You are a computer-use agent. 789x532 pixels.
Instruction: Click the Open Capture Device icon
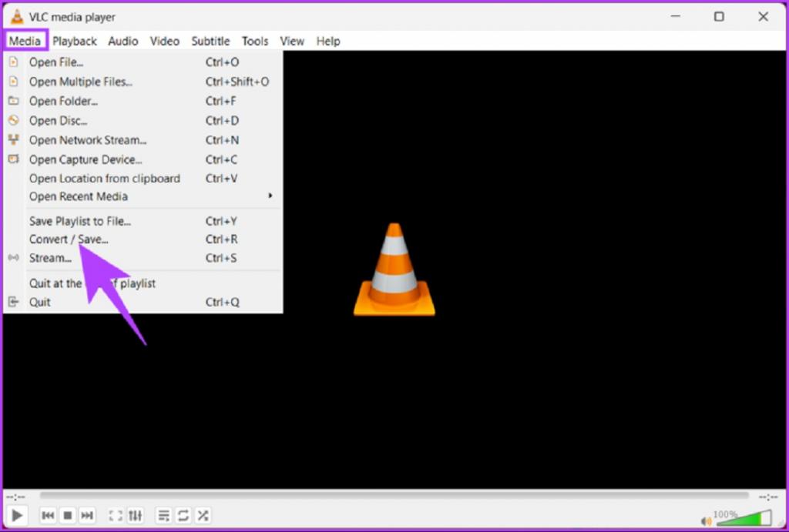(x=14, y=159)
